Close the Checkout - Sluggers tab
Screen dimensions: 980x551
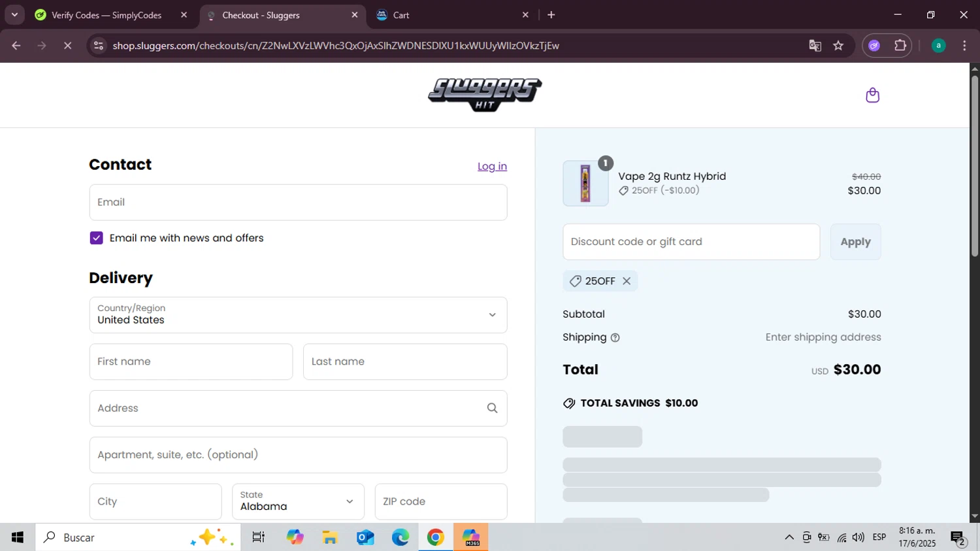(355, 15)
